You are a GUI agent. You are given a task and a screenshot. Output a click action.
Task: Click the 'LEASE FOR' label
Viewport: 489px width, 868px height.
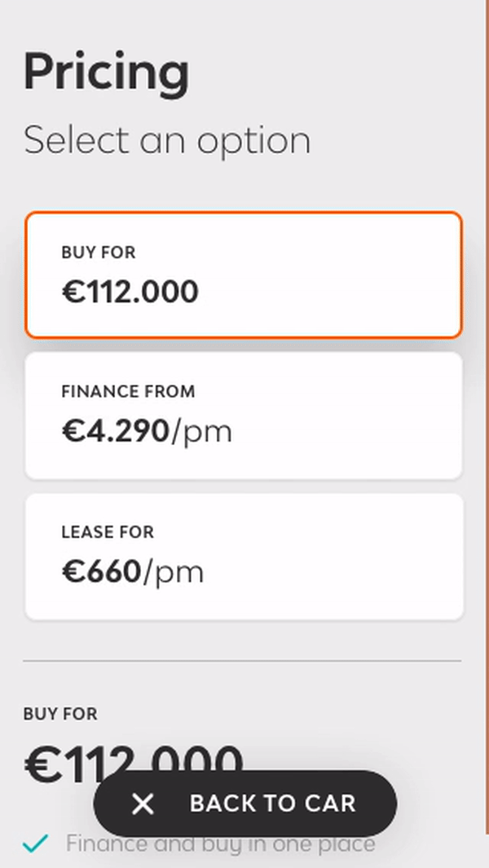[108, 532]
